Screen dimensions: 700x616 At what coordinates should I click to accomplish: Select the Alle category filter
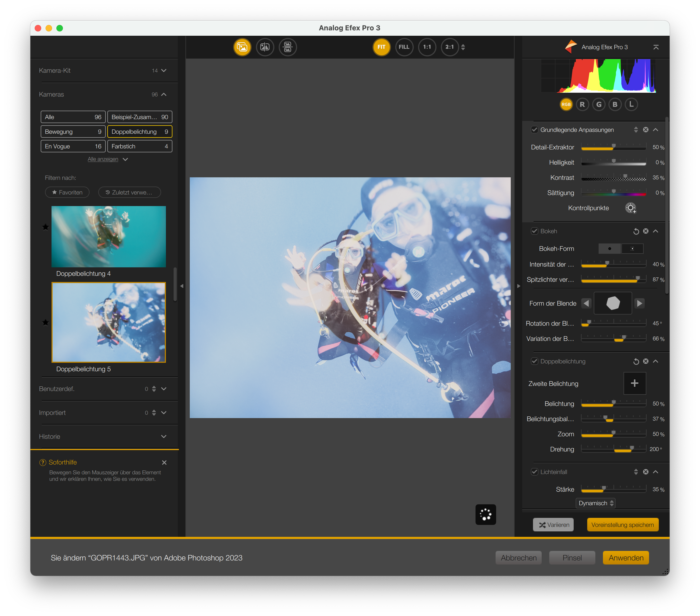click(73, 117)
